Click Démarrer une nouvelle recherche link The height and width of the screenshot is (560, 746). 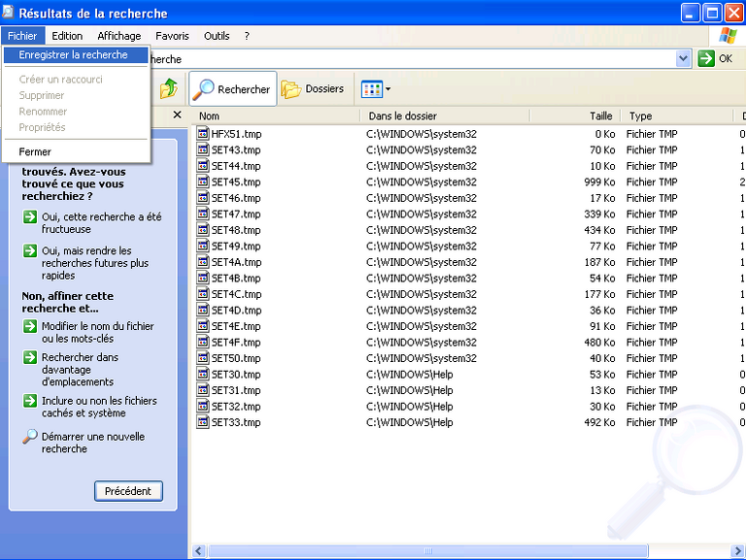[84, 443]
